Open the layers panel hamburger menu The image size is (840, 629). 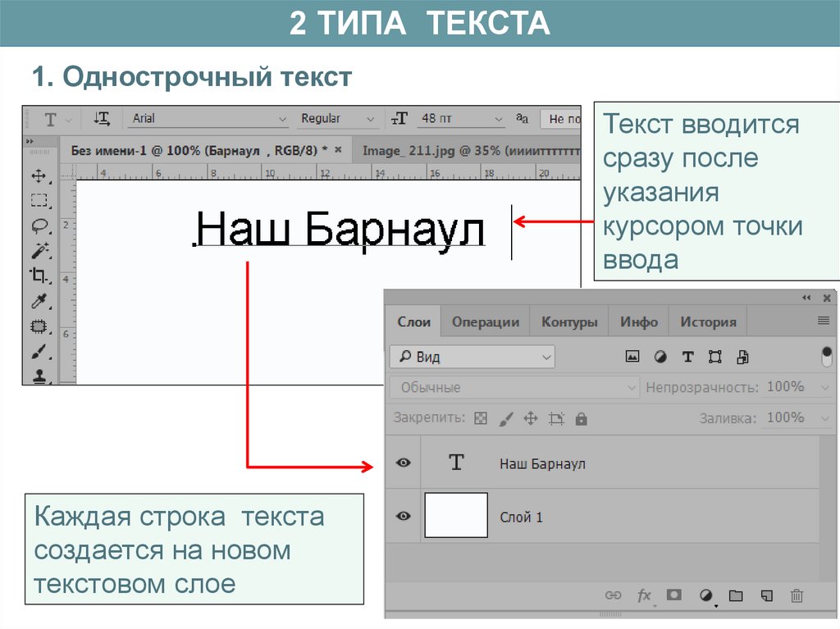click(824, 321)
